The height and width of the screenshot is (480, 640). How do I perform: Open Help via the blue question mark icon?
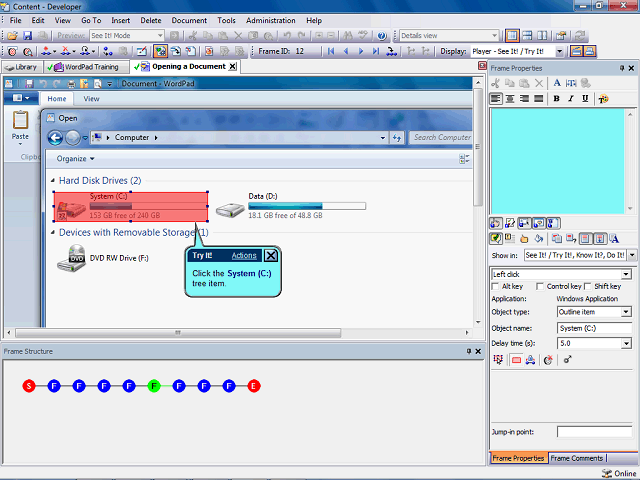coord(382,36)
